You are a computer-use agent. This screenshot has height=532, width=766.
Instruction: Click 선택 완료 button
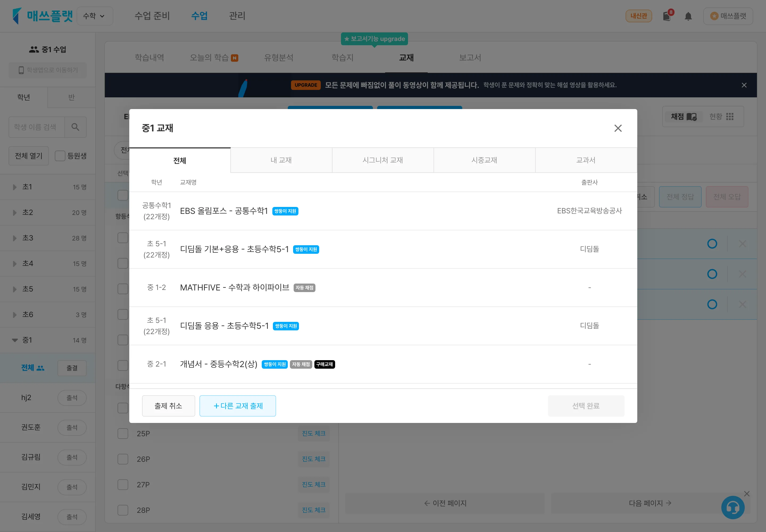(586, 406)
